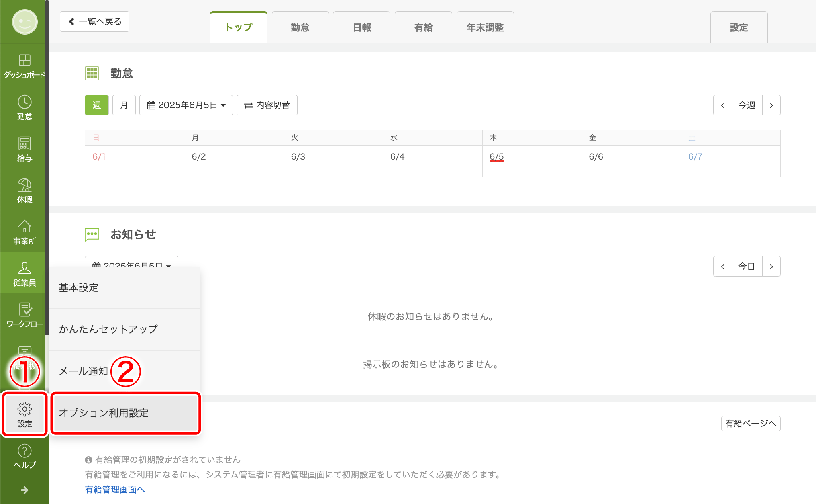Image resolution: width=816 pixels, height=504 pixels.
Task: Go to previous day in お知らせ
Action: pos(722,266)
